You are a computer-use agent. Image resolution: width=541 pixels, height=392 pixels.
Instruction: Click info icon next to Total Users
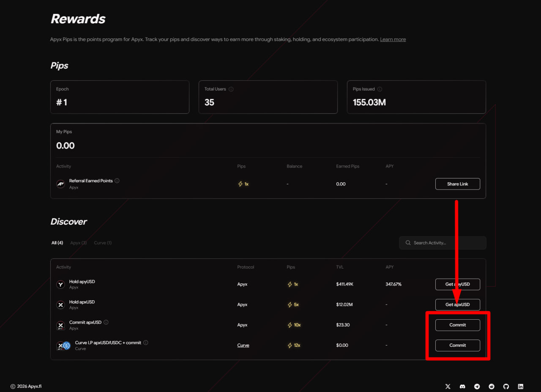231,89
